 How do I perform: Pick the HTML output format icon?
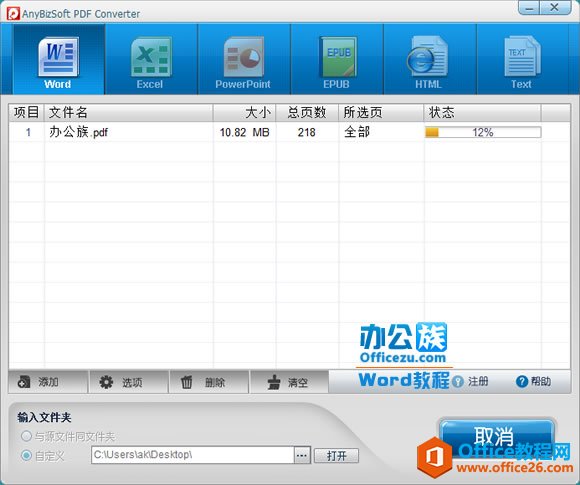click(x=429, y=59)
